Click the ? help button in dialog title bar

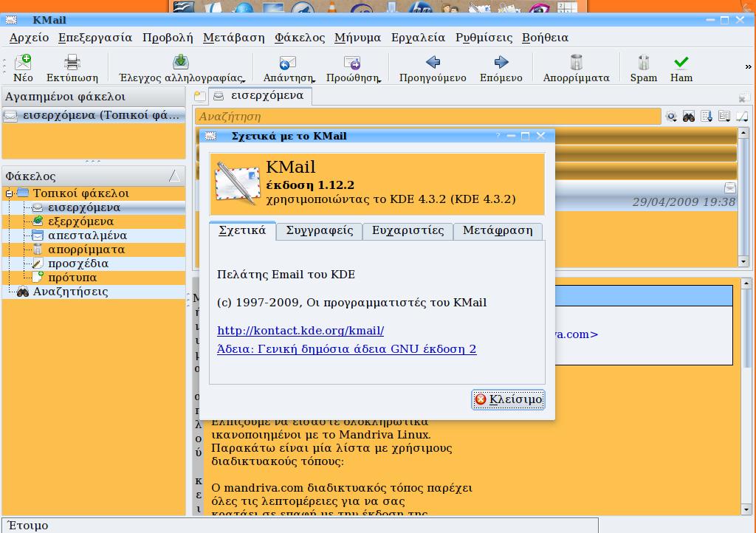(498, 136)
